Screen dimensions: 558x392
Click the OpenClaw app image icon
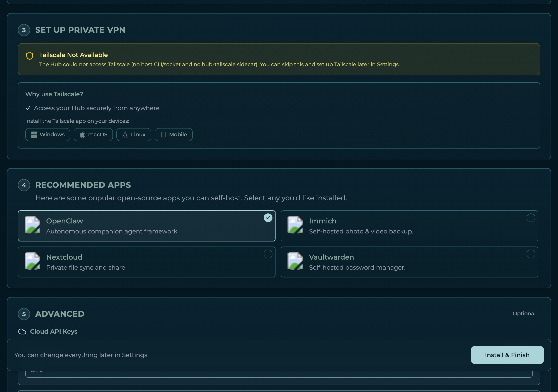[x=32, y=225]
